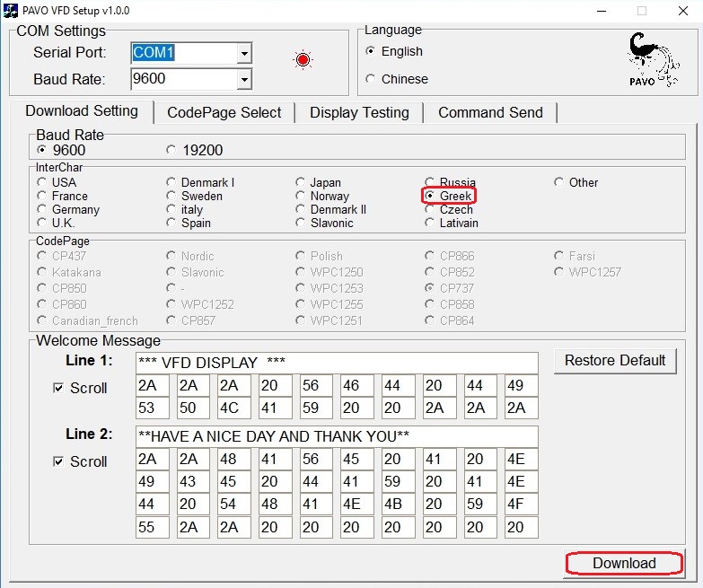Open the Command Send tab

490,112
